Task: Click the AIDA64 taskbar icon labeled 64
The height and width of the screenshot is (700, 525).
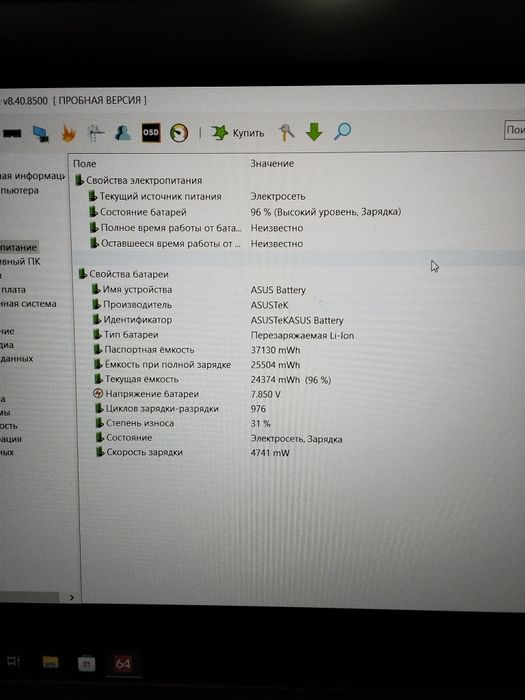Action: 123,663
